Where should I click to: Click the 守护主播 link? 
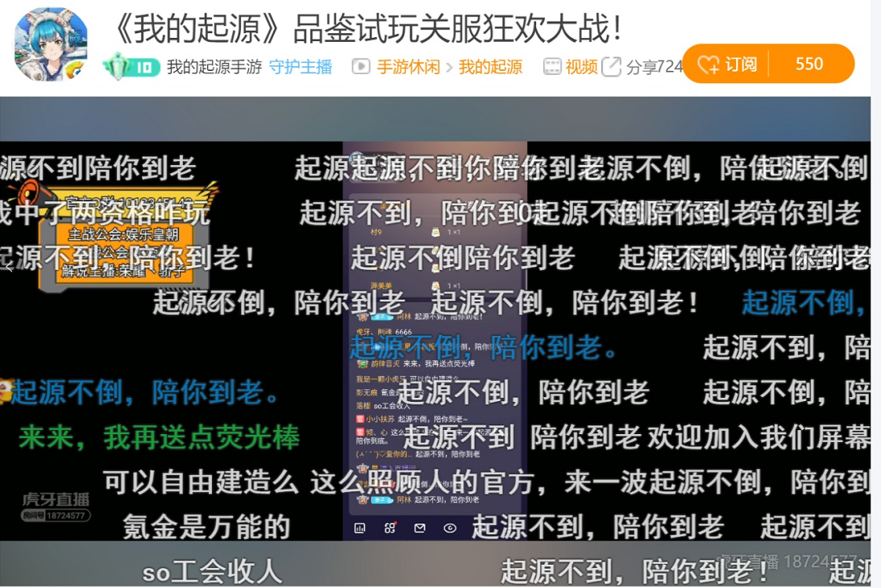point(301,68)
